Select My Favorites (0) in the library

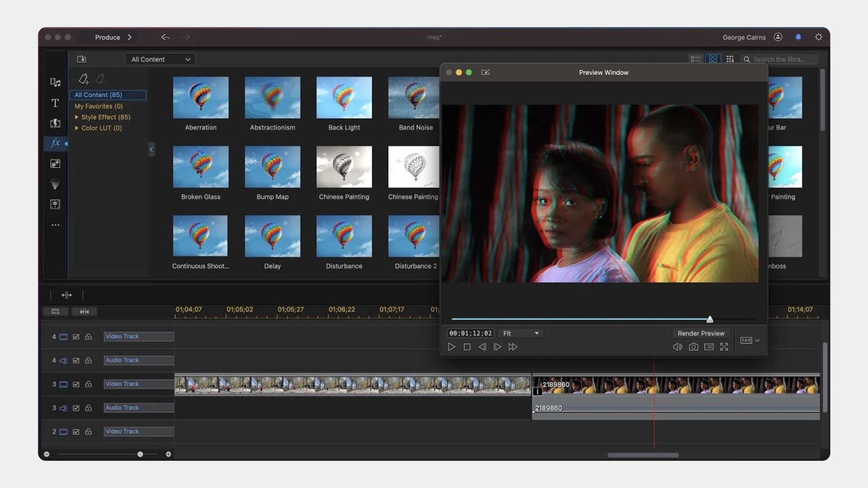point(99,106)
